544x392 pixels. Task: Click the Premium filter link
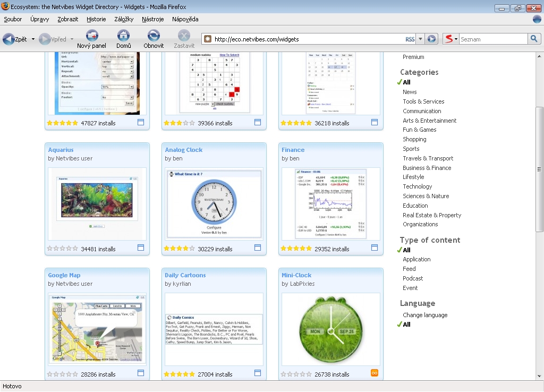pos(413,57)
